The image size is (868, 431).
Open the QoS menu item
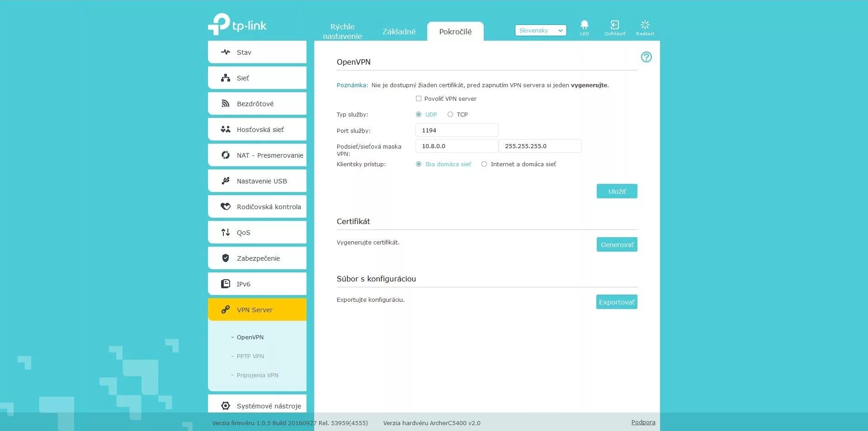coord(257,232)
